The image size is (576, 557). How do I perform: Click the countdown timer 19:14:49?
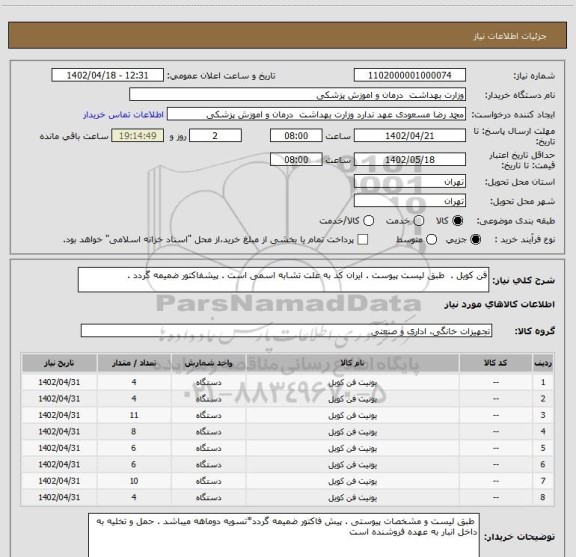coord(138,136)
